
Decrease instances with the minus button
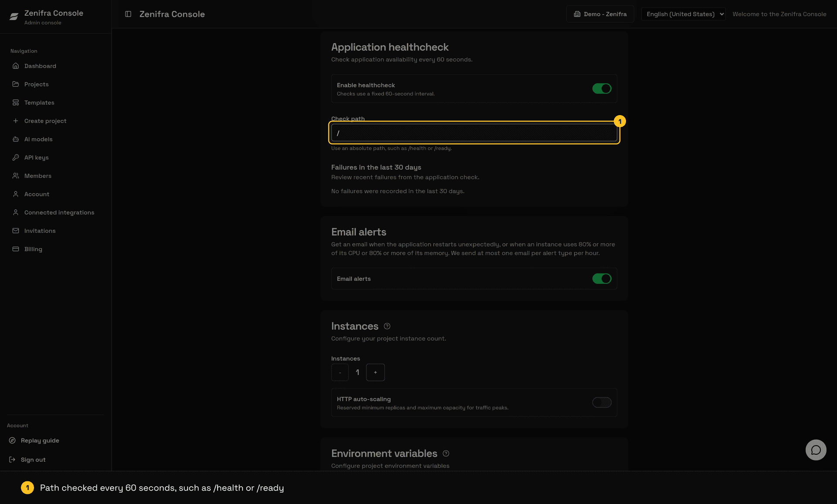pyautogui.click(x=340, y=372)
